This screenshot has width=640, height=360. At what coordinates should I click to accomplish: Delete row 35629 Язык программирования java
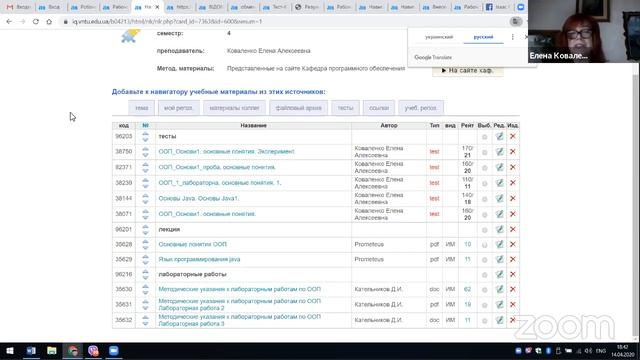pyautogui.click(x=513, y=259)
